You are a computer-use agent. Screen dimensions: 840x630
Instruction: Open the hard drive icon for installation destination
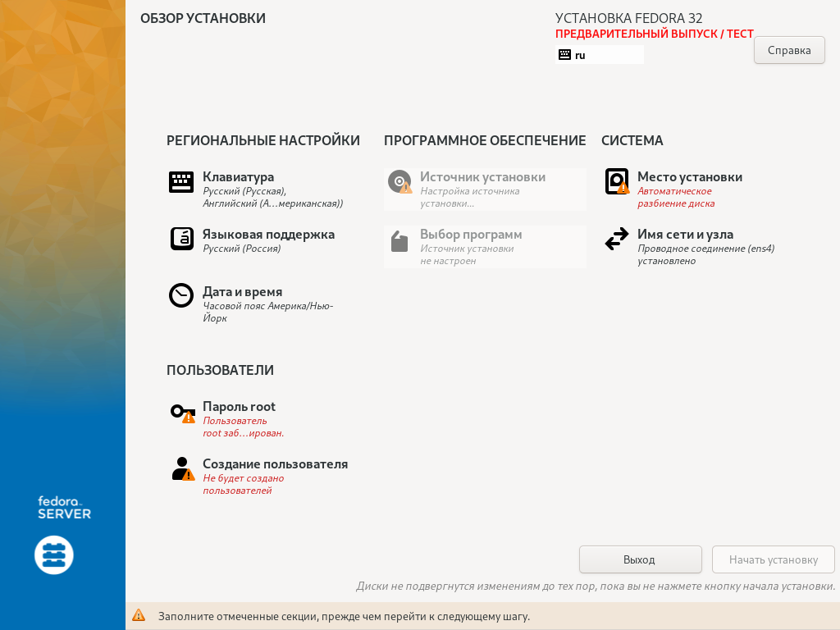click(x=617, y=181)
